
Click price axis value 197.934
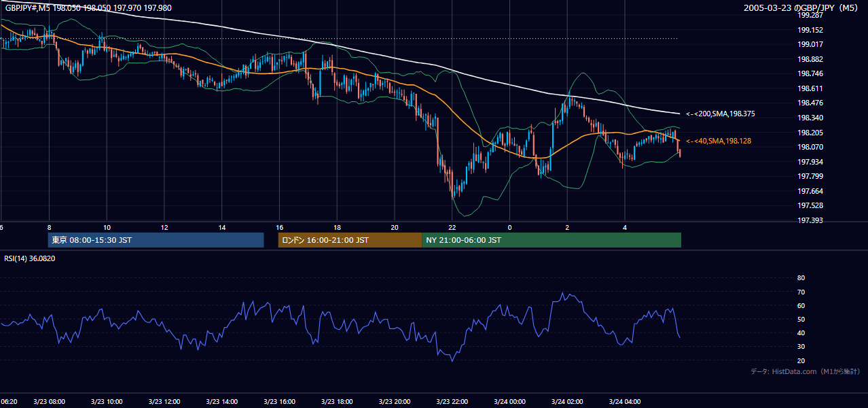pyautogui.click(x=810, y=162)
